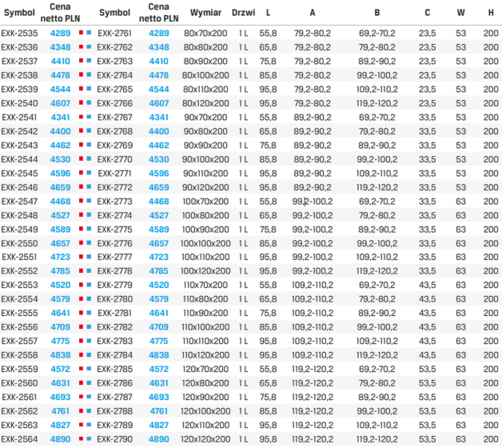Image resolution: width=502 pixels, height=448 pixels.
Task: Click price 4838 next to EXK-2784
Action: coord(159,355)
